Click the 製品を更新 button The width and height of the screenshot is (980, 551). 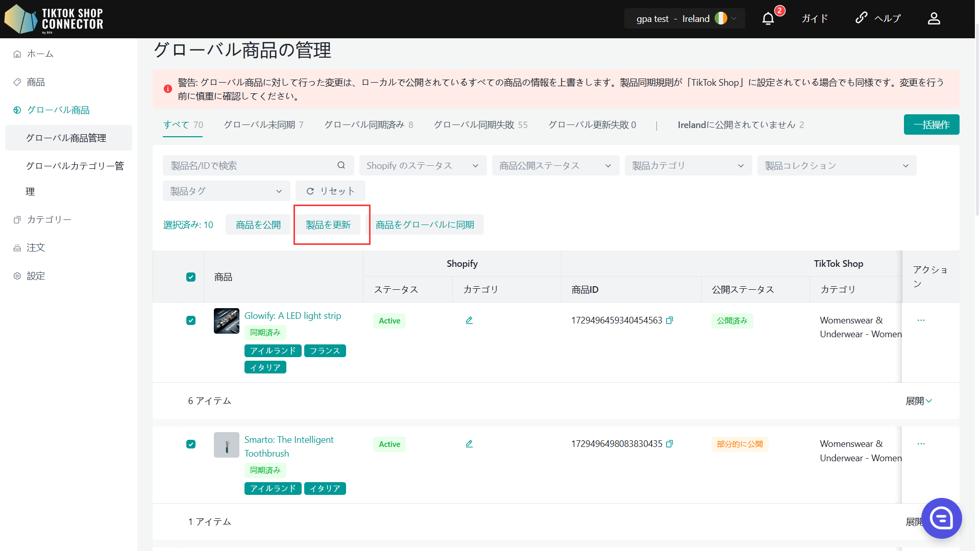pos(328,225)
